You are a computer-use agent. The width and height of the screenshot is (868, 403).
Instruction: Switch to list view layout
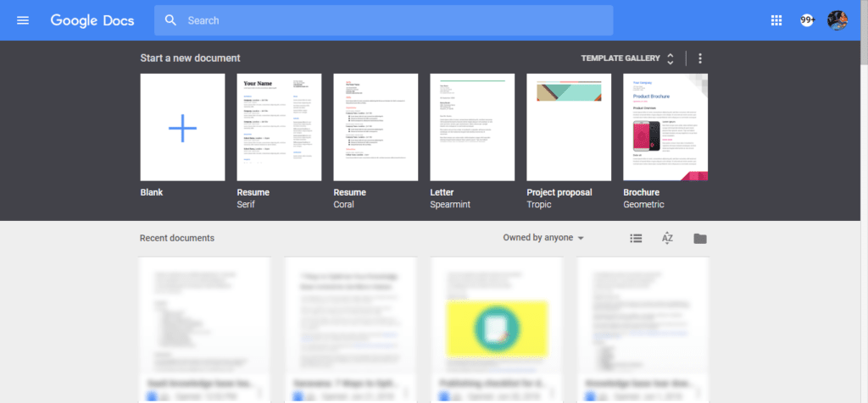tap(637, 238)
